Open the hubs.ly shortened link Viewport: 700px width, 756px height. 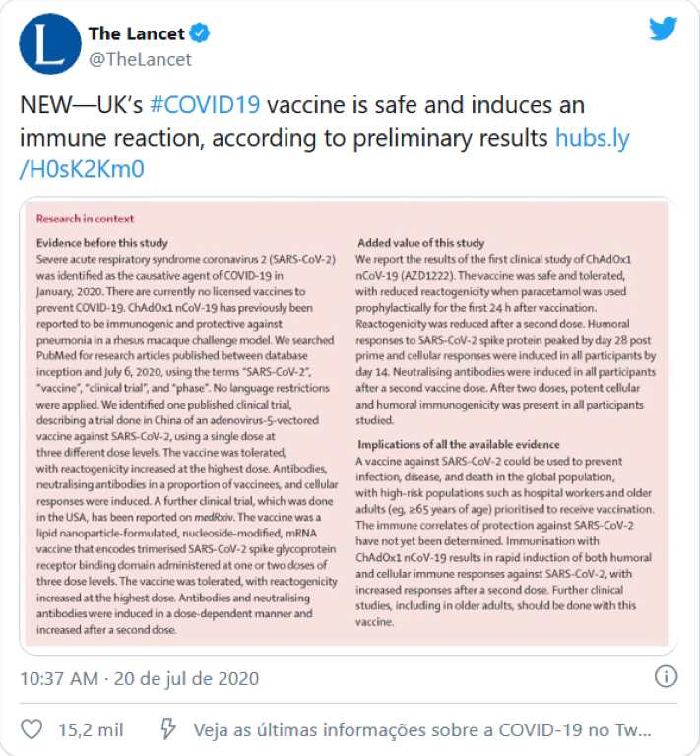(325, 154)
